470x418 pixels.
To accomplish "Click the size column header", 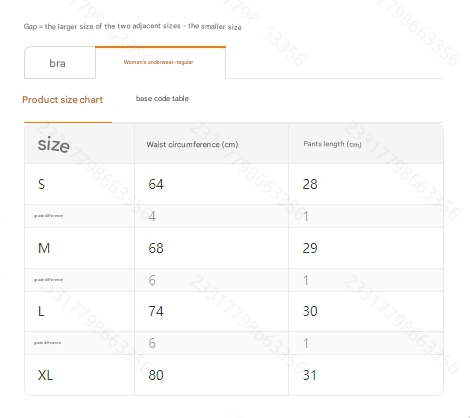I will [x=54, y=144].
